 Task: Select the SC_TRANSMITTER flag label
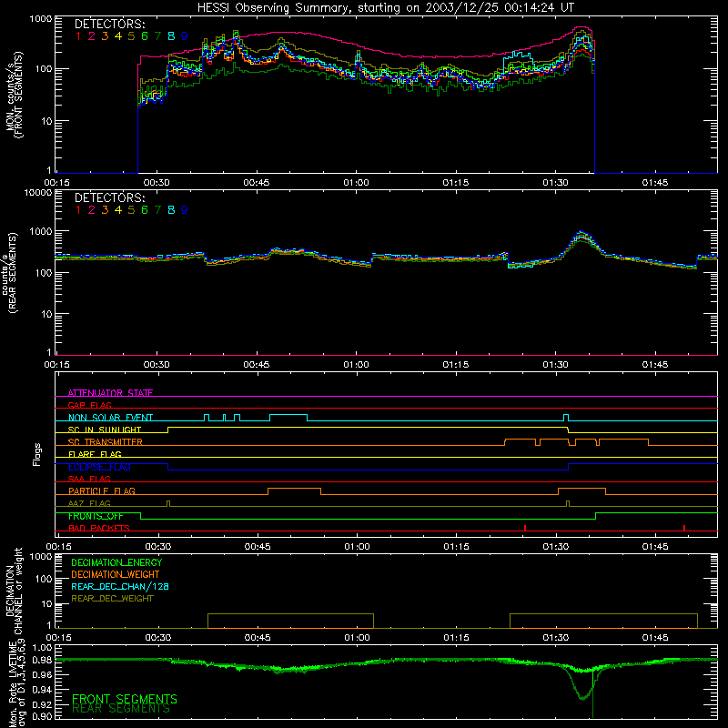click(x=106, y=441)
